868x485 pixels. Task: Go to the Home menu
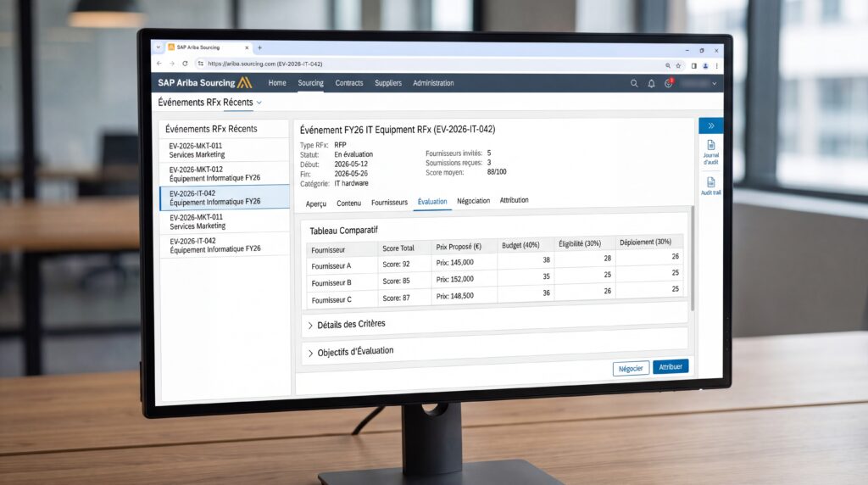[277, 82]
